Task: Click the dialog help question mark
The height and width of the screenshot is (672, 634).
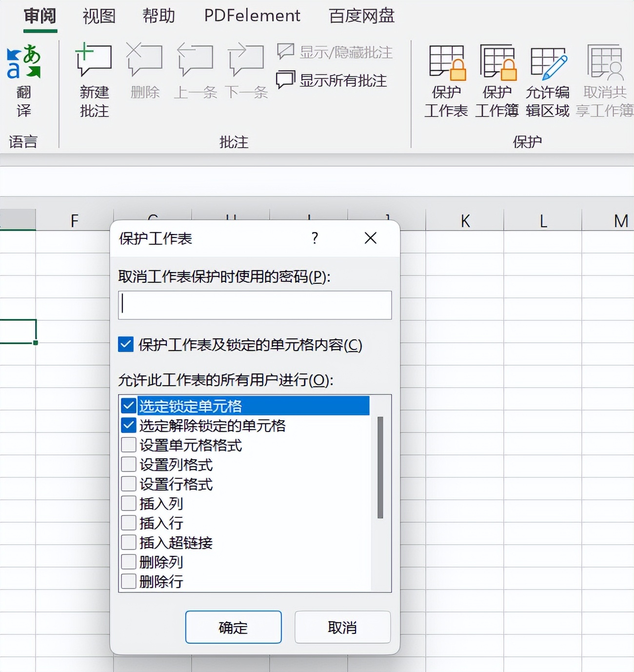Action: 315,238
